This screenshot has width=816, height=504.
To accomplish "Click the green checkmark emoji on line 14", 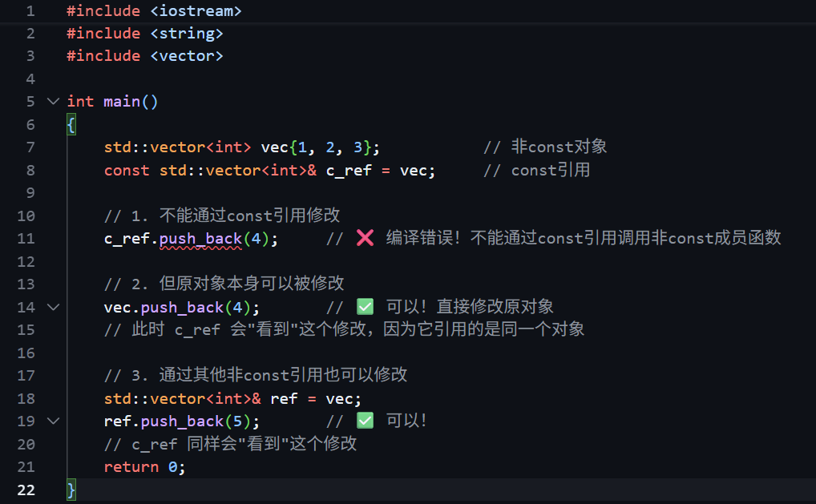I will 364,307.
